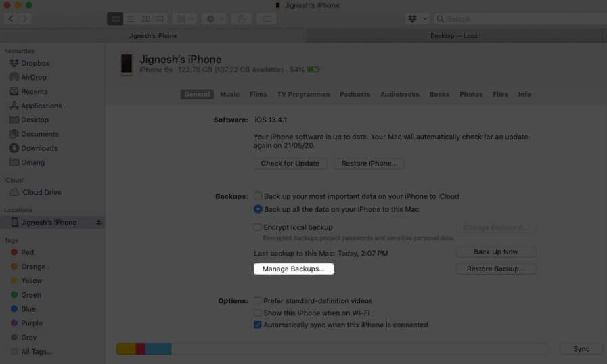Open All Tags in the sidebar
The width and height of the screenshot is (607, 364).
click(37, 352)
